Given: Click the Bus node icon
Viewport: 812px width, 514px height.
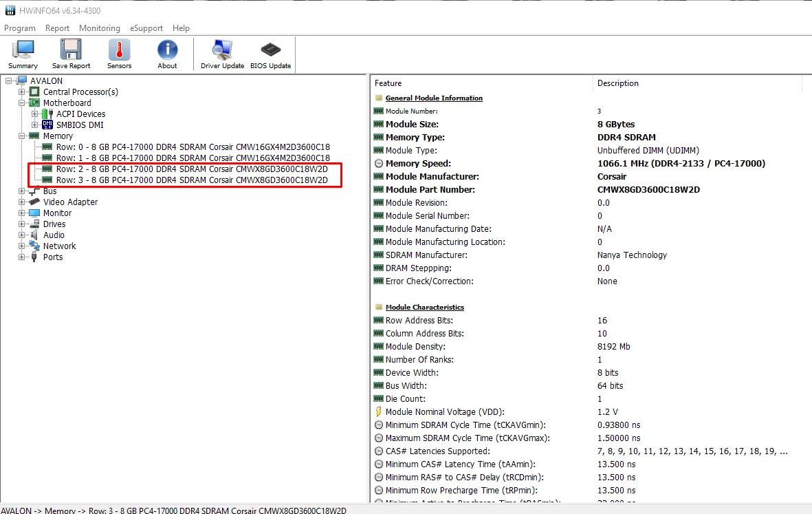Looking at the screenshot, I should point(34,191).
